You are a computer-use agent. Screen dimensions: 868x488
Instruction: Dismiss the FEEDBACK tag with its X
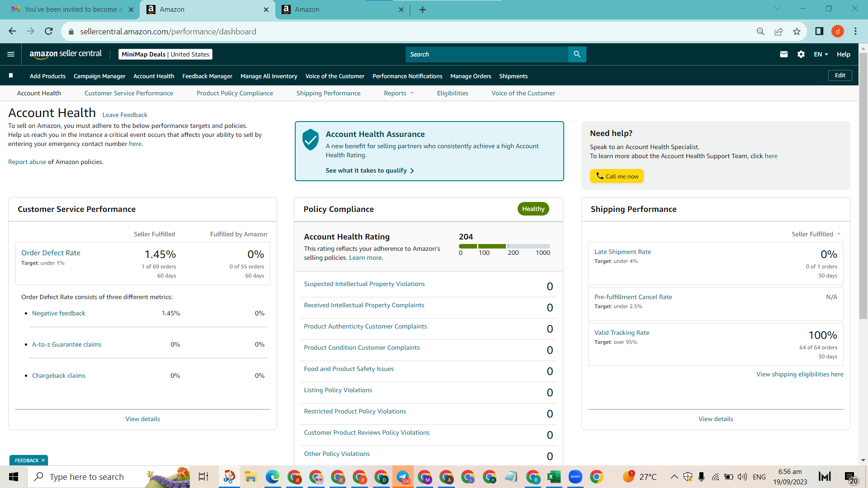43,460
